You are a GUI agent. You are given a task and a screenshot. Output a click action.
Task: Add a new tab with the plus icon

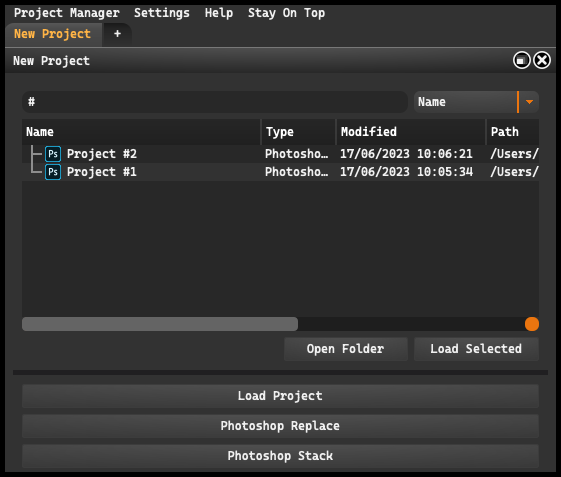117,34
